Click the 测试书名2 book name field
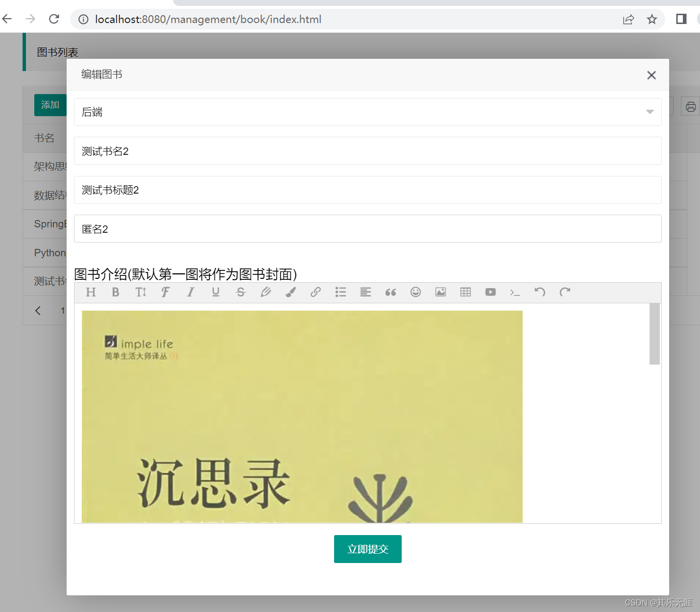 (x=368, y=151)
